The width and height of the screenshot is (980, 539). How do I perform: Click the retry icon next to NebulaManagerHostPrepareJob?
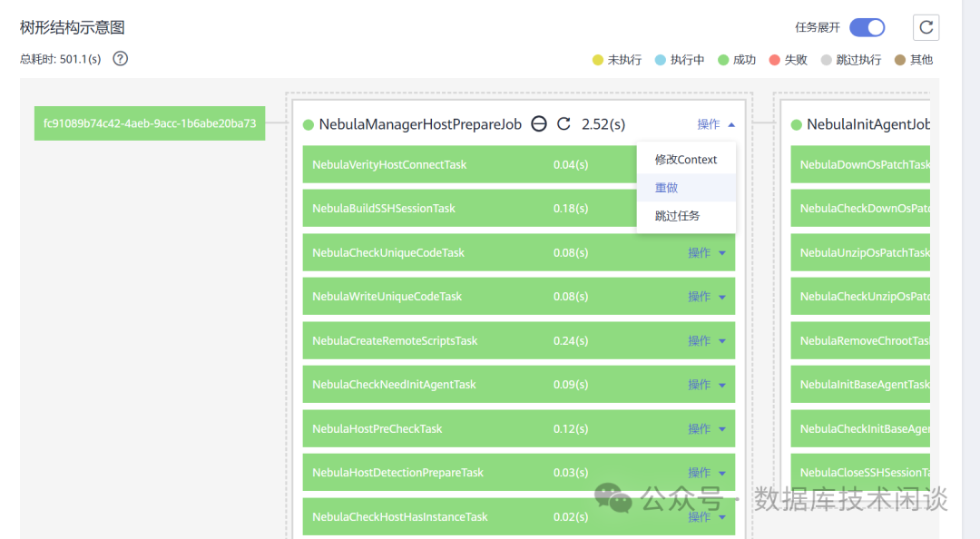(563, 123)
